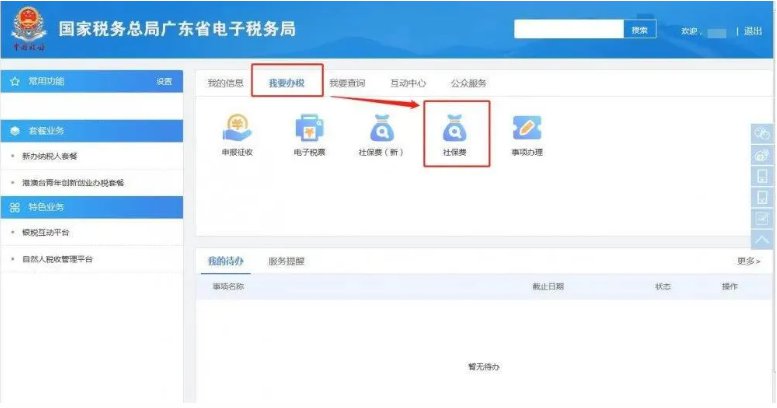Screen dimensions: 777x408
Task: Click 设置 in the 常用功能 header
Action: (x=164, y=81)
